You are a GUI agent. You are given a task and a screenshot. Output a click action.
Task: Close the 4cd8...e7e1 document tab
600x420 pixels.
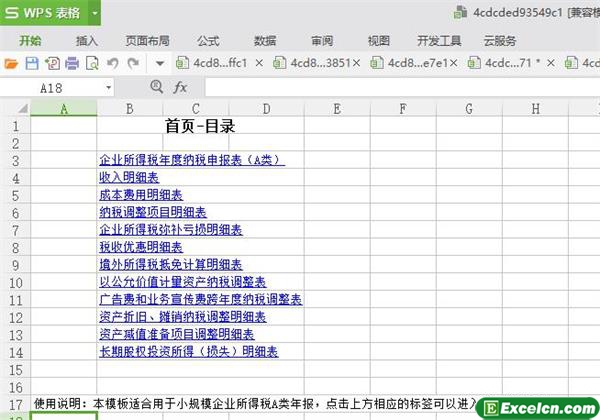(x=453, y=63)
